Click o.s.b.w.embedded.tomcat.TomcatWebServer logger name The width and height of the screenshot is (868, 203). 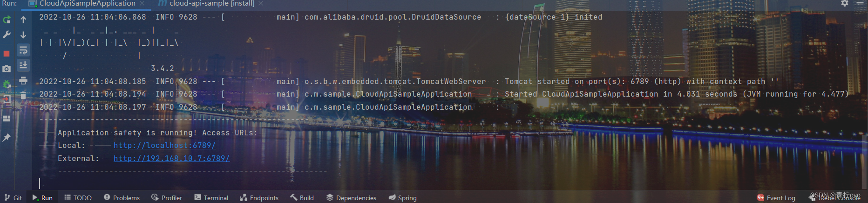(395, 82)
